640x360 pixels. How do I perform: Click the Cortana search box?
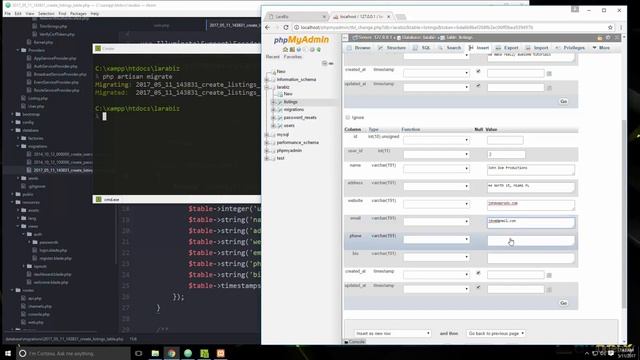pyautogui.click(x=73, y=353)
